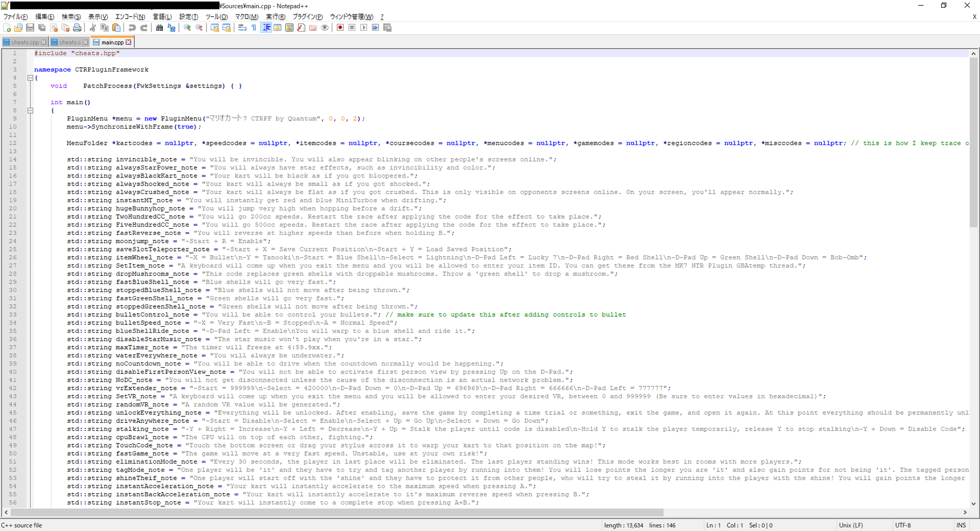The image size is (980, 531).
Task: Save the current file via toolbar
Action: [30, 28]
